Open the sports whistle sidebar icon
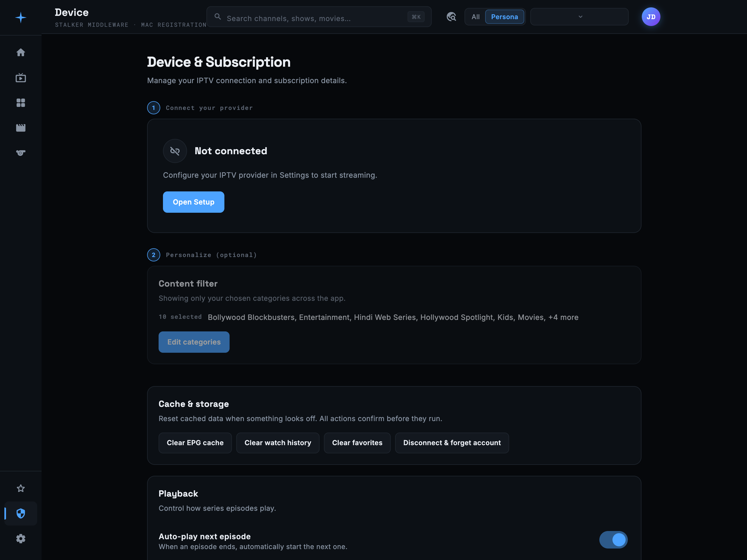 [x=21, y=153]
